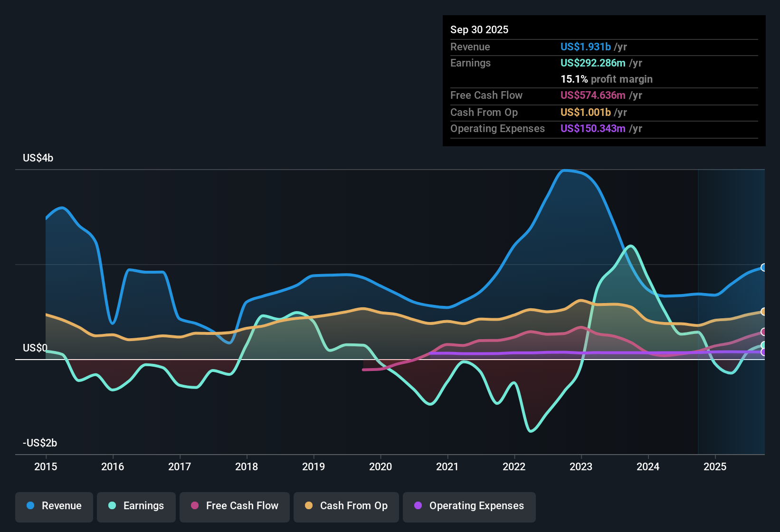Select the blue Revenue legend dot icon

click(x=31, y=506)
